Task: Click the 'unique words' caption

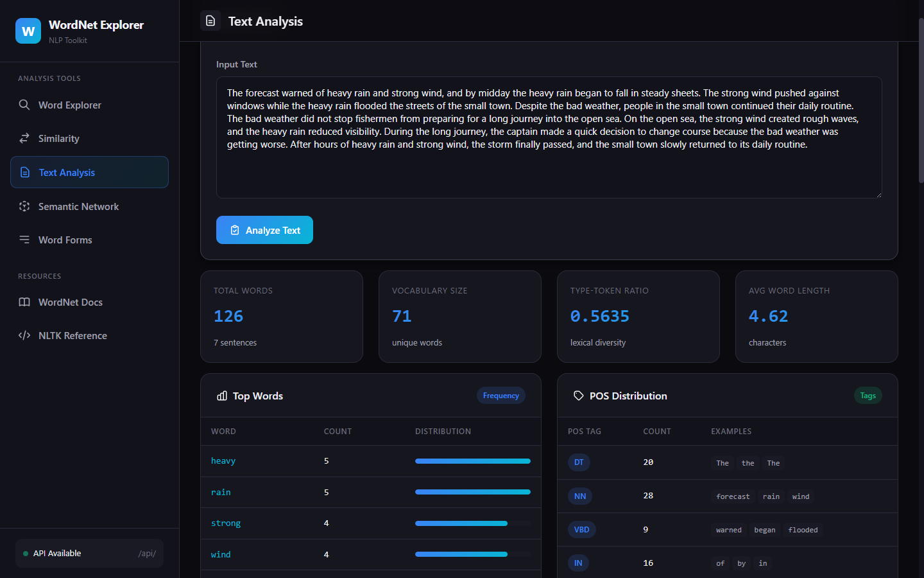Action: click(x=417, y=342)
